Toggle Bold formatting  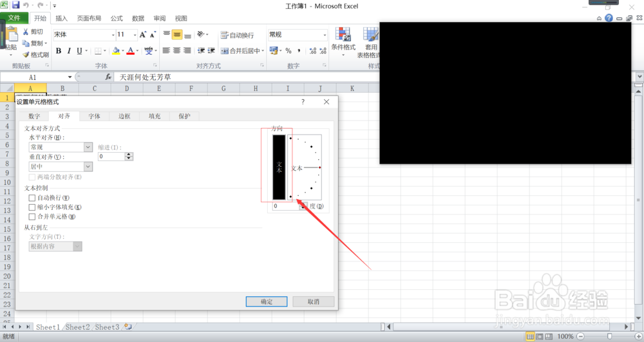coord(59,50)
